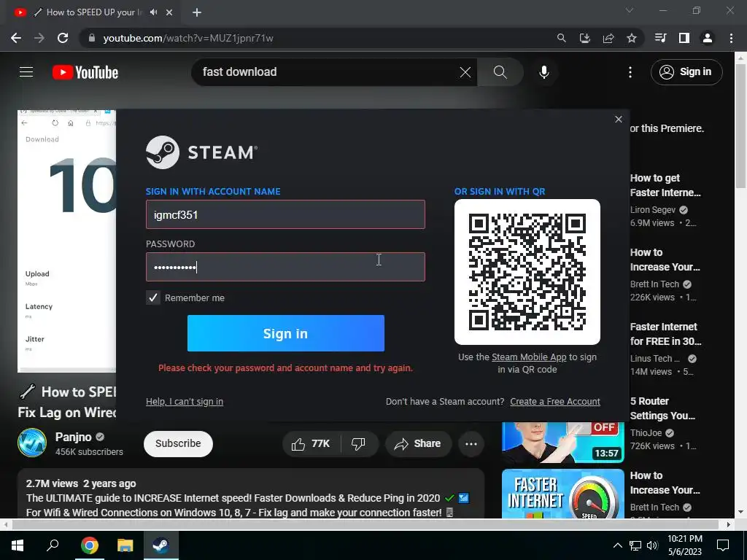Like the video with 77K thumbs up
The height and width of the screenshot is (560, 747).
pos(311,444)
